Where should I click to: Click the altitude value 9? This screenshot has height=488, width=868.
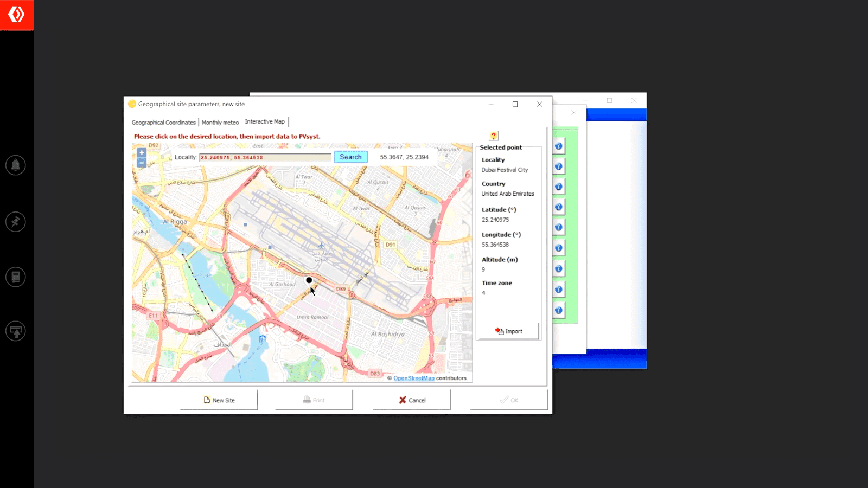tap(483, 269)
